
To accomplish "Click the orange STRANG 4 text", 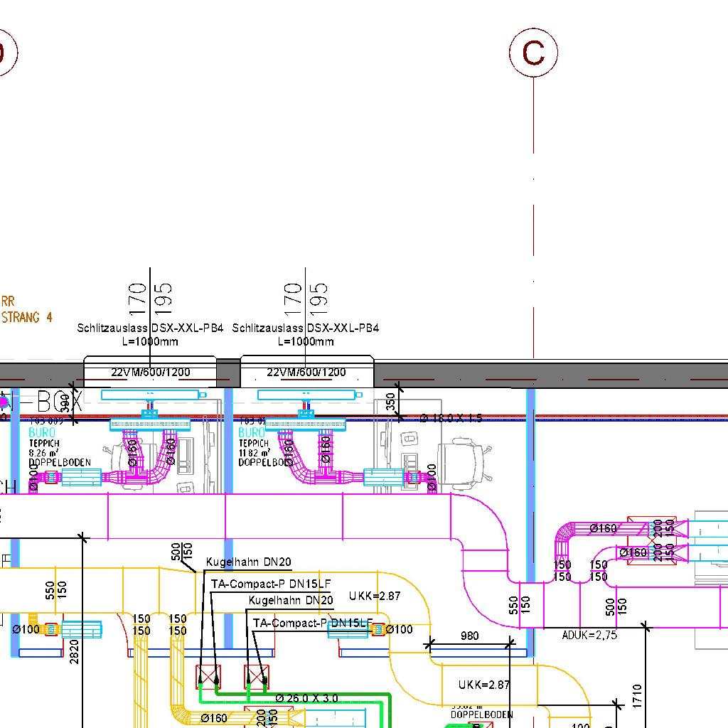I will 27,318.
